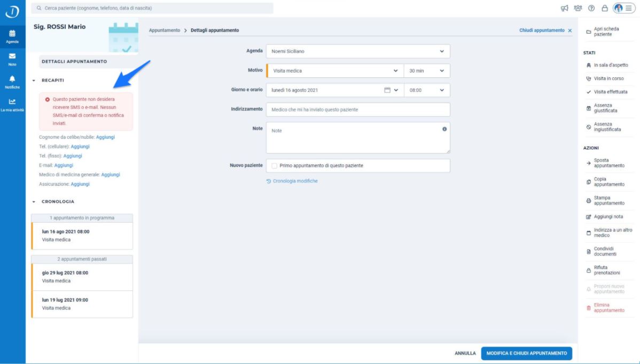Click patient name Sig. ROSSI Mario
640x364 pixels.
pos(60,27)
